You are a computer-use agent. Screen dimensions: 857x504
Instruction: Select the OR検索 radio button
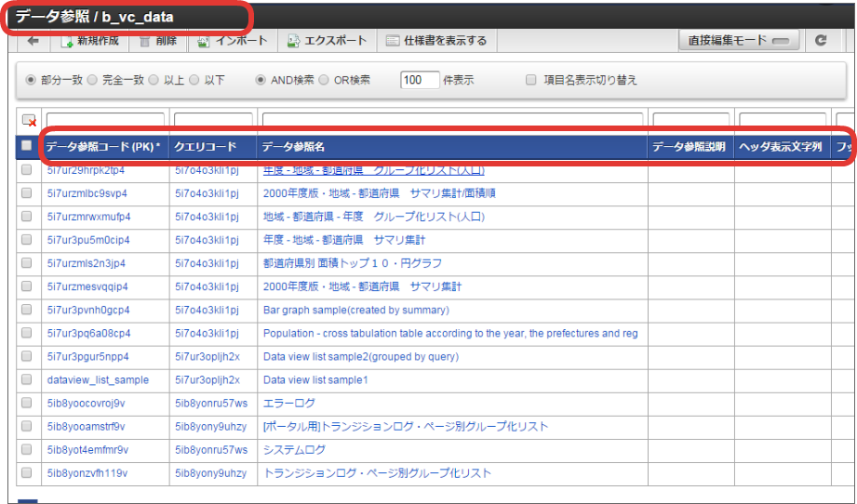(324, 80)
